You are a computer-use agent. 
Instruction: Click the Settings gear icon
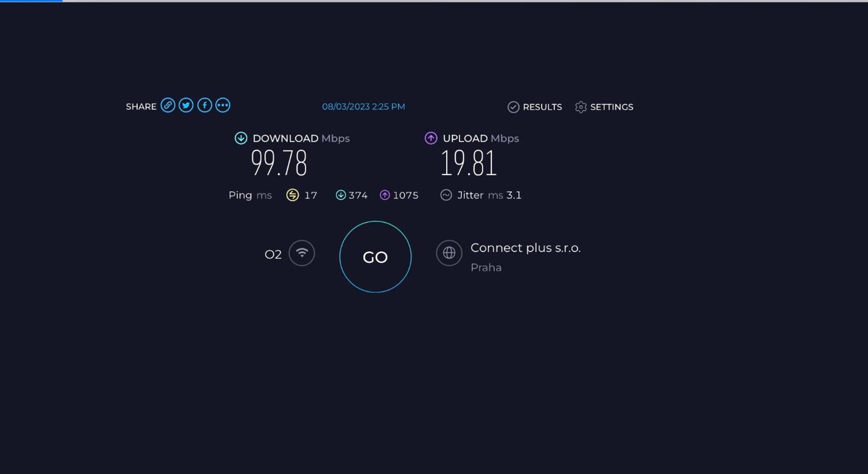(x=581, y=107)
